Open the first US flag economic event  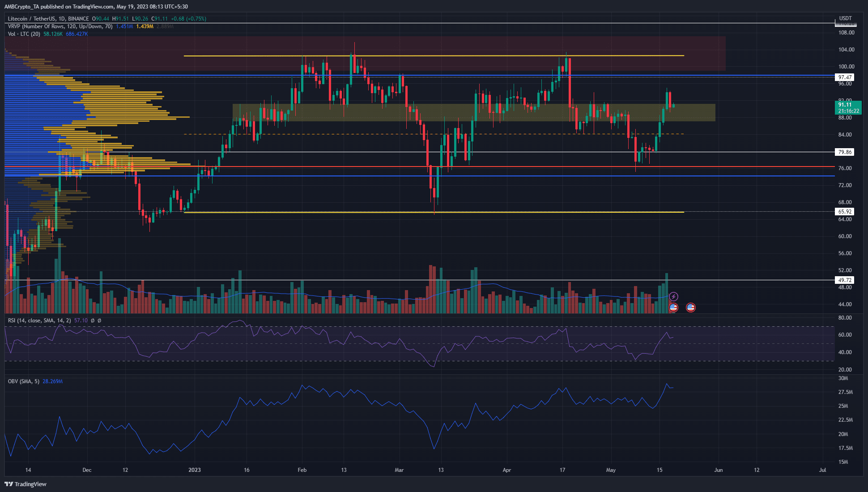pyautogui.click(x=673, y=308)
